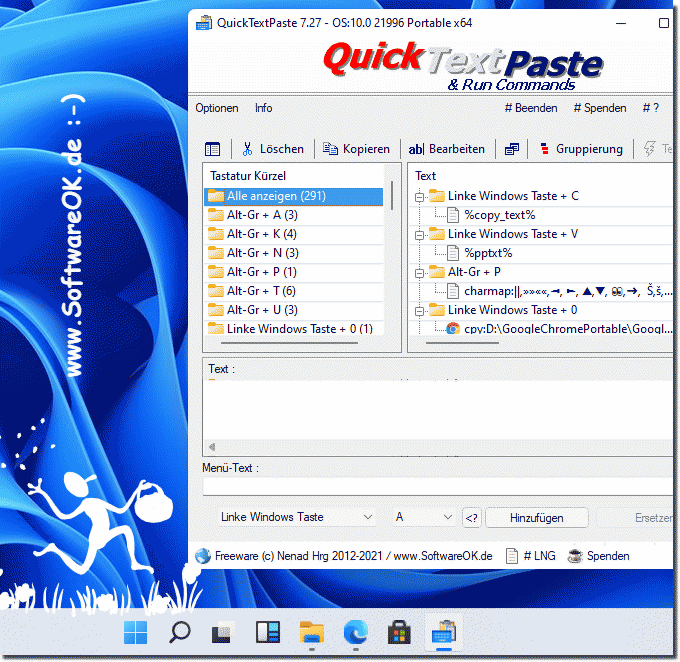The image size is (680, 662).
Task: Select Alt-Gr + U (3) entry
Action: (294, 310)
